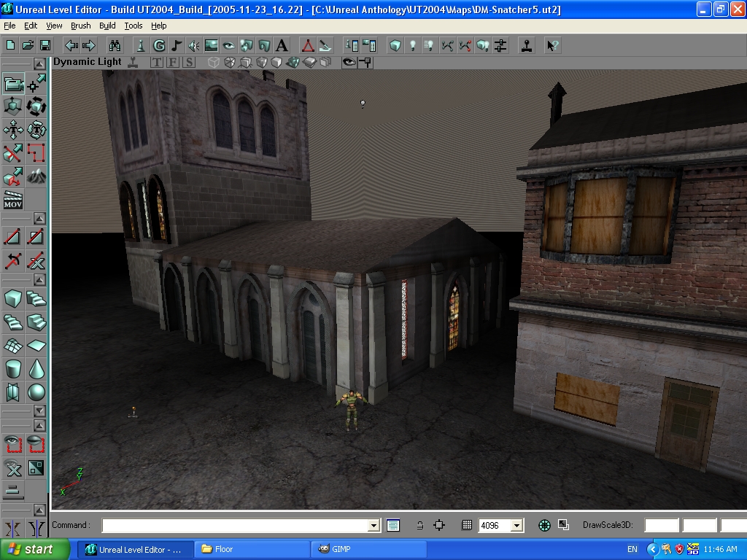This screenshot has height=560, width=747.
Task: Open the Terrain Editing tool
Action: click(x=36, y=176)
